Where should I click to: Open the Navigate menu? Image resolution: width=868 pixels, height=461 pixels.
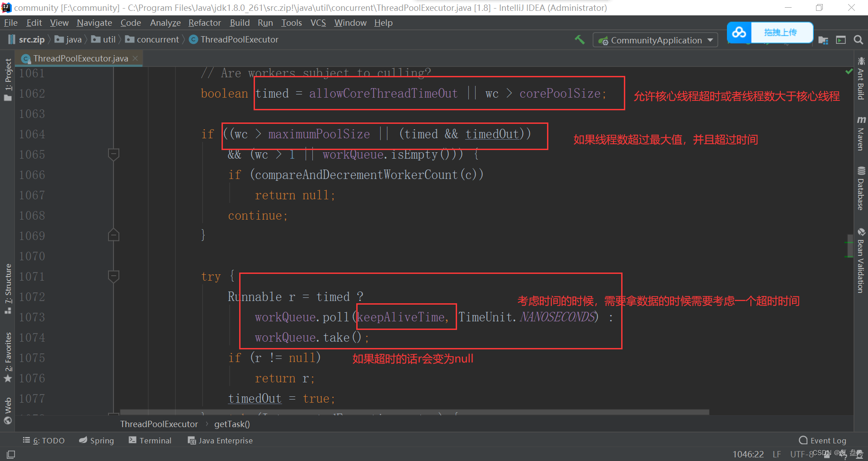pyautogui.click(x=94, y=23)
